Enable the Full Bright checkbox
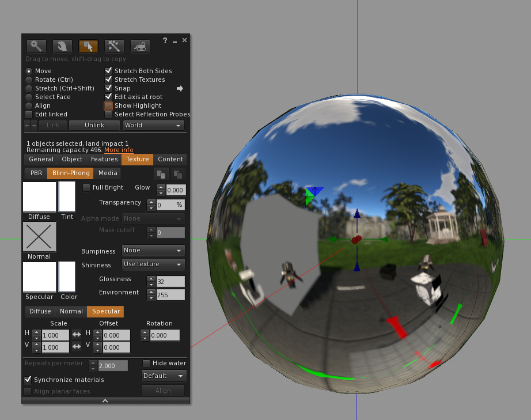Viewport: 531px width, 420px height. (x=86, y=188)
